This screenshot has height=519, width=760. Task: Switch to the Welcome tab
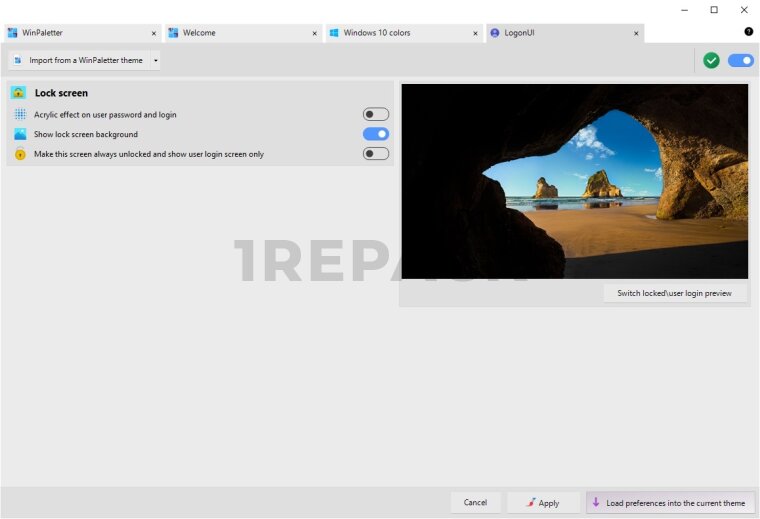(199, 33)
